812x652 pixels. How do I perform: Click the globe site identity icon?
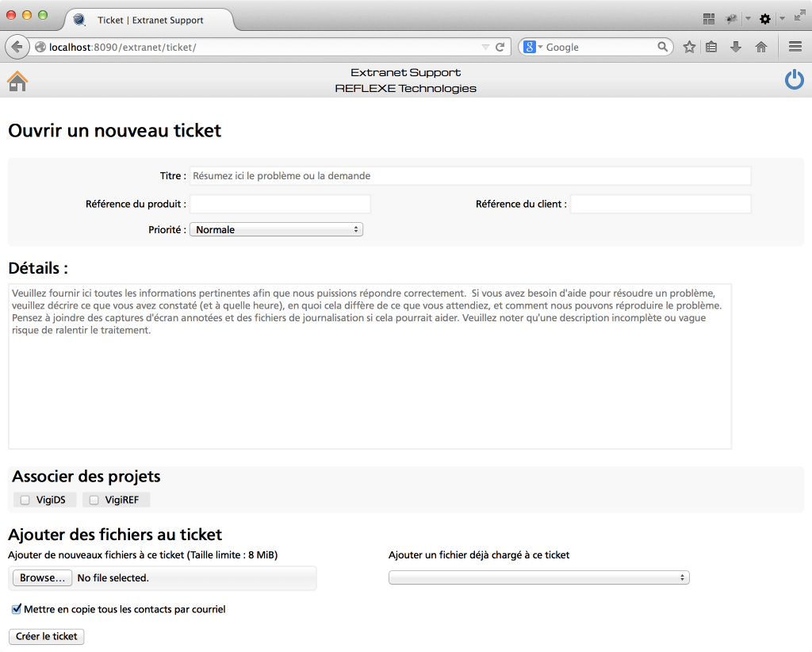tap(40, 47)
